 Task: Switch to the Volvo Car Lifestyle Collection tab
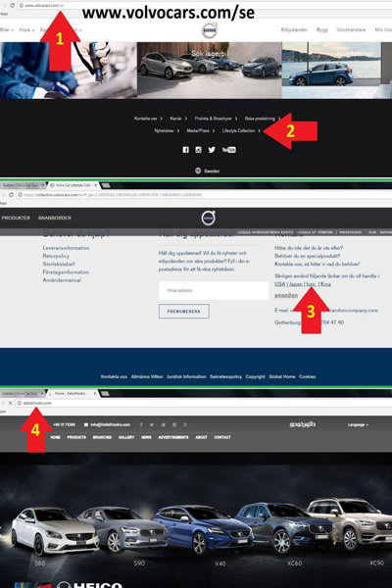click(x=73, y=185)
